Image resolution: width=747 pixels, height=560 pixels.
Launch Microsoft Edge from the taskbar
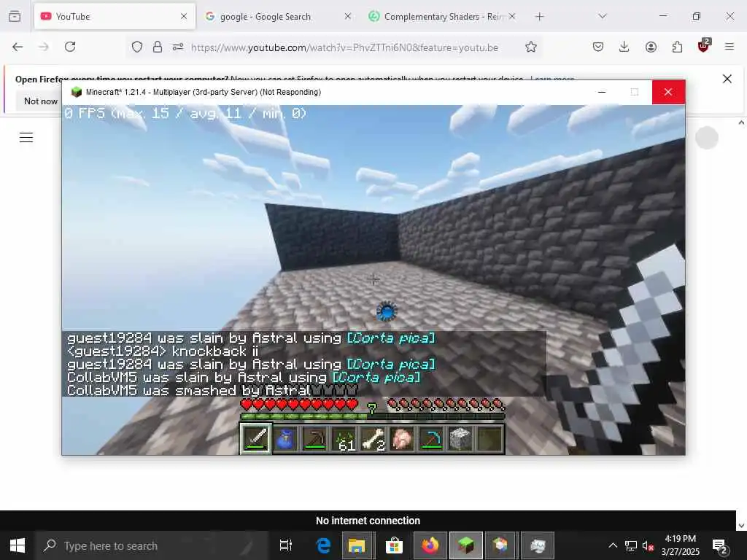coord(323,545)
